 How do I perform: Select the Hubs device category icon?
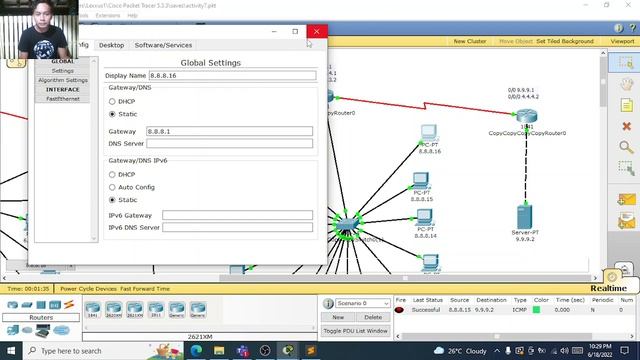tap(41, 305)
